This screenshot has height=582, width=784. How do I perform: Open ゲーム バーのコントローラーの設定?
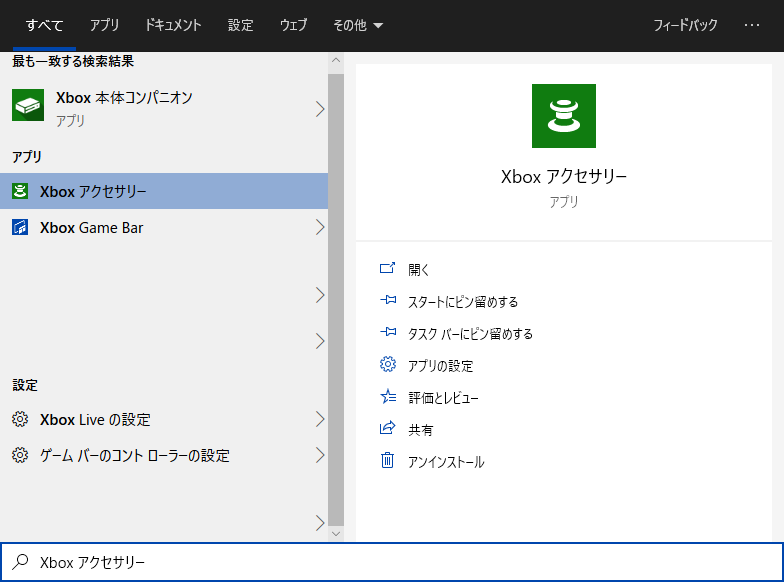coord(164,455)
